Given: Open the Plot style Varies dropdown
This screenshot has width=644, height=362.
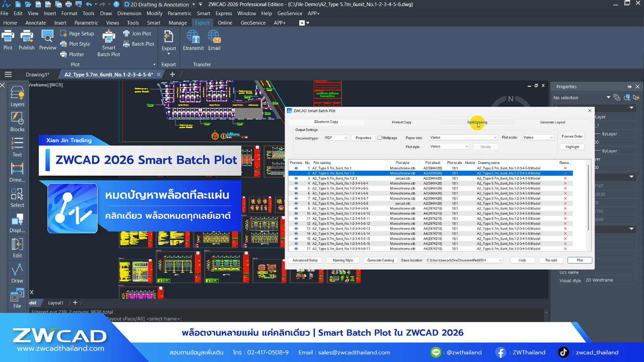Looking at the screenshot, I should coord(449,146).
